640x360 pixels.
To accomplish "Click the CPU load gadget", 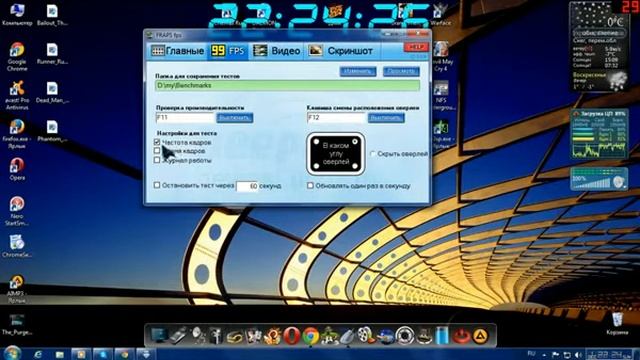I will click(x=599, y=135).
